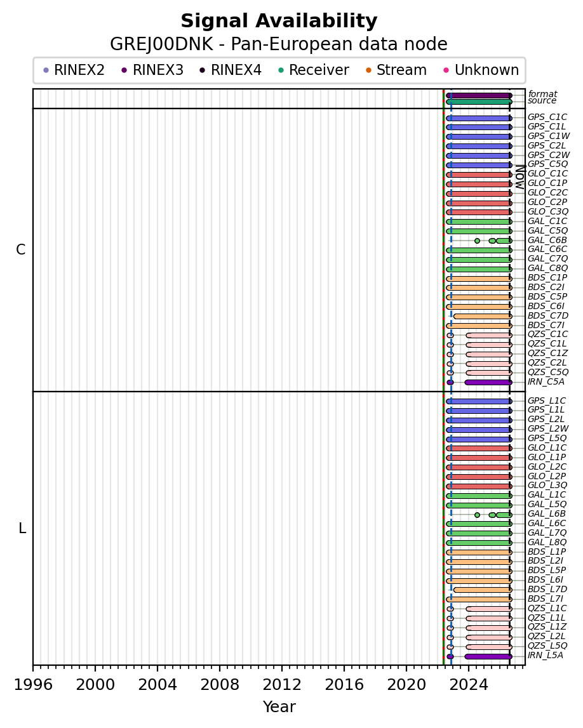This screenshot has width=583, height=728.
Task: Click the RINEX2 legend dot
Action: pos(46,70)
